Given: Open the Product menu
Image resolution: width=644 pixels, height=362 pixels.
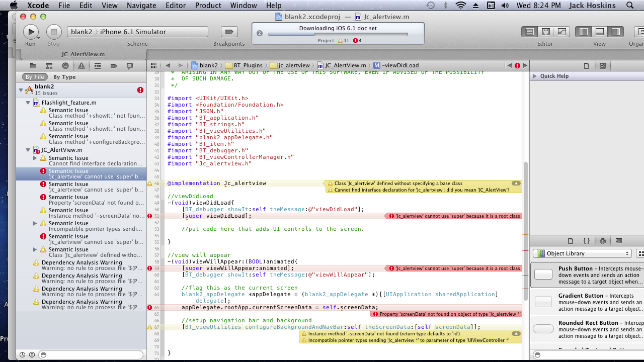Looking at the screenshot, I should pyautogui.click(x=208, y=6).
